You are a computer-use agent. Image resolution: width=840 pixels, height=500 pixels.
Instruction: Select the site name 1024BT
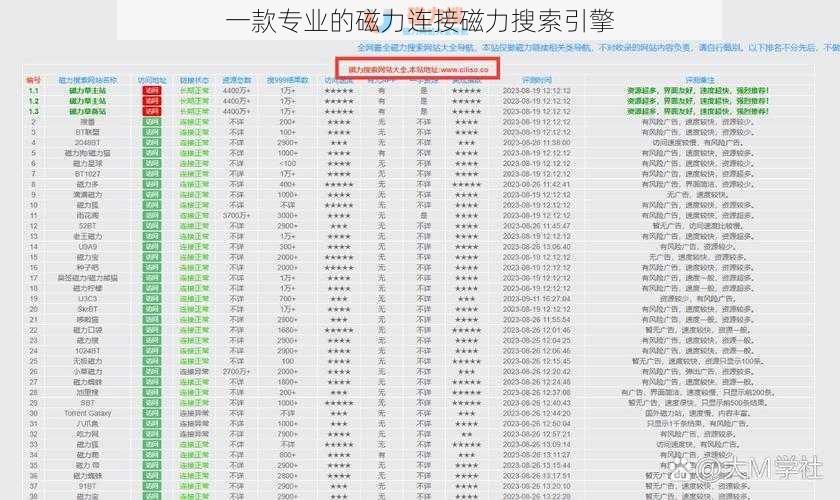click(x=87, y=350)
